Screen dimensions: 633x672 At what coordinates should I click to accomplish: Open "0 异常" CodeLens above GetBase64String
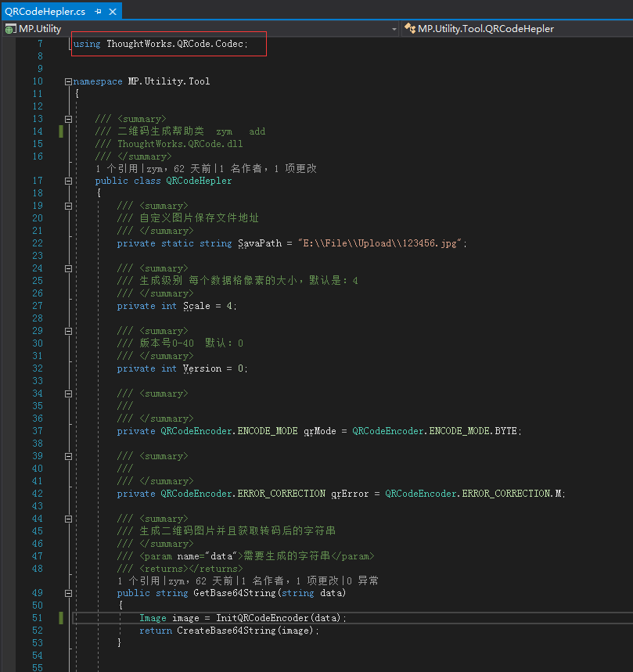pyautogui.click(x=363, y=580)
